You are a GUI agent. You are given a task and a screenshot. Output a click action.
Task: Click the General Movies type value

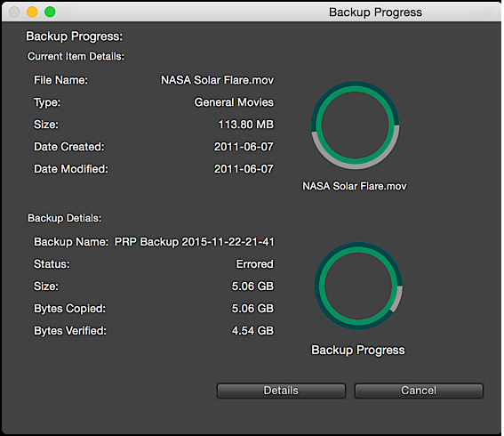point(234,102)
